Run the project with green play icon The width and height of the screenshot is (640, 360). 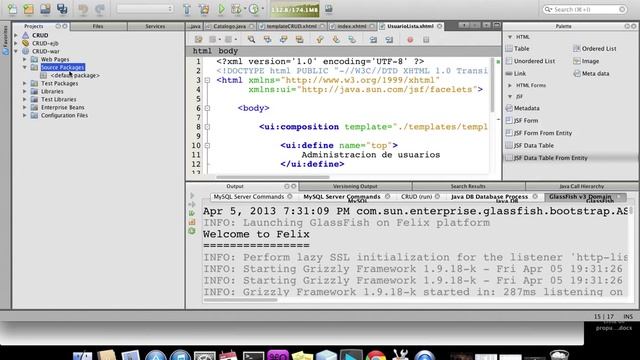pyautogui.click(x=221, y=9)
